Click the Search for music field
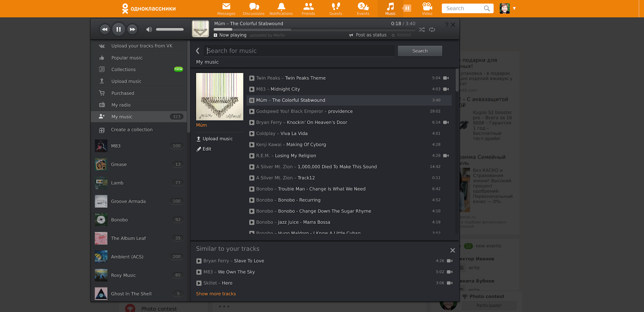The image size is (644, 312). pos(300,51)
